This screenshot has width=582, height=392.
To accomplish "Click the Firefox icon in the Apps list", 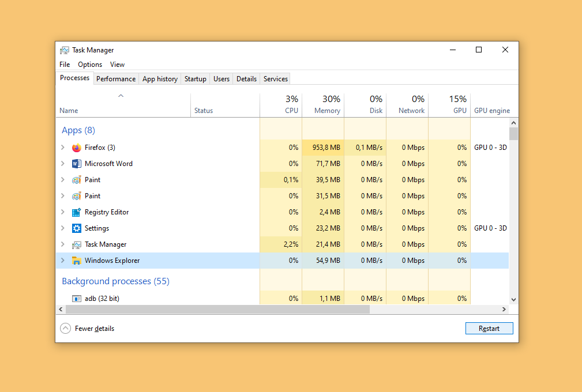I will point(77,148).
